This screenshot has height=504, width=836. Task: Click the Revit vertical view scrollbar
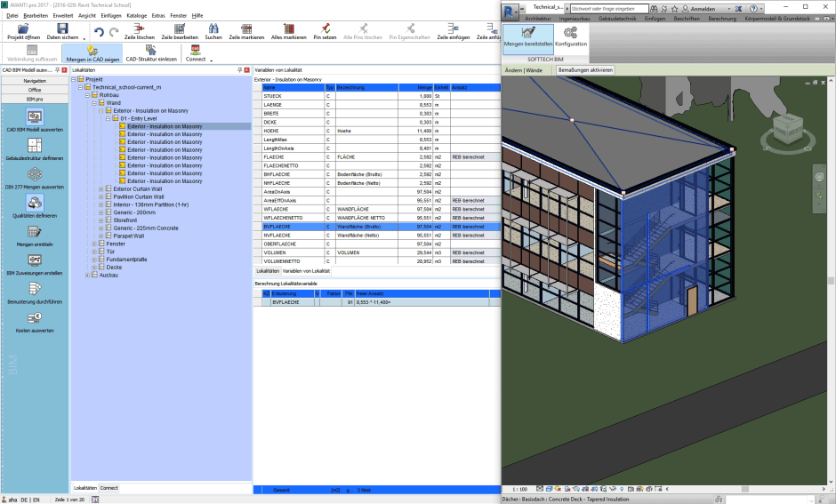tap(832, 280)
